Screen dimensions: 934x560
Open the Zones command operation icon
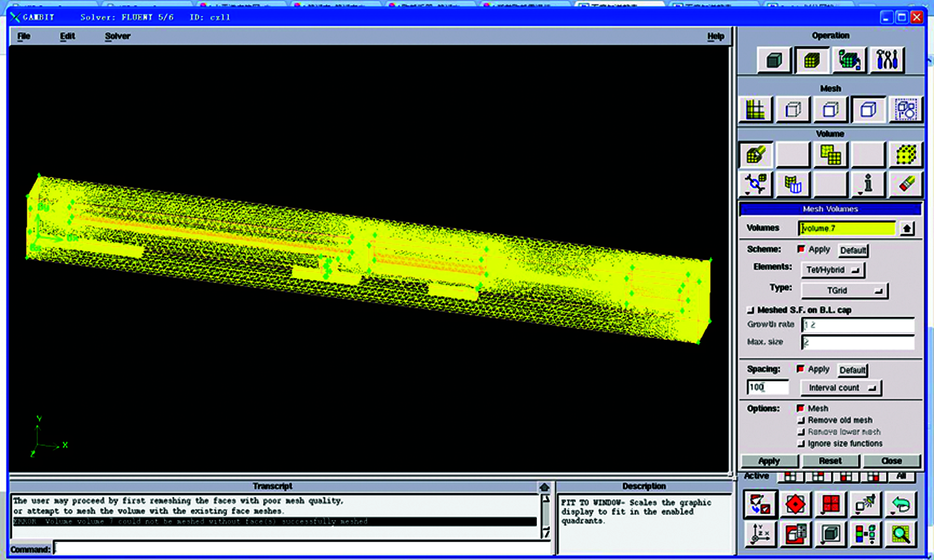(x=849, y=60)
